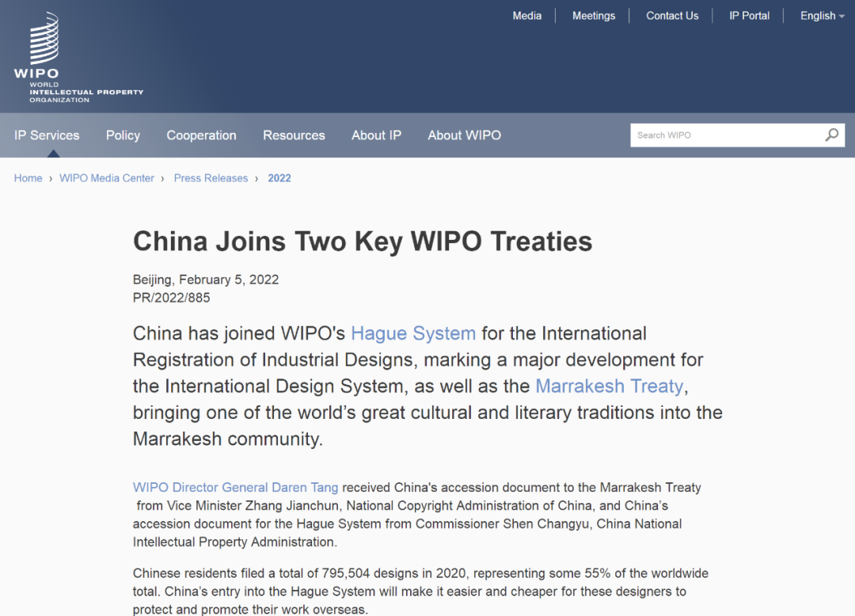The width and height of the screenshot is (855, 616).
Task: Follow the Marrakesh Treaty link
Action: (609, 386)
